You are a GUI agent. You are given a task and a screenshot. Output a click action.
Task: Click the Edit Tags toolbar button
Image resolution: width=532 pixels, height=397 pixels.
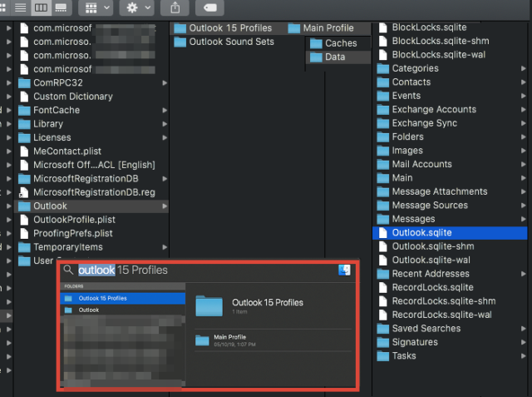(x=209, y=7)
